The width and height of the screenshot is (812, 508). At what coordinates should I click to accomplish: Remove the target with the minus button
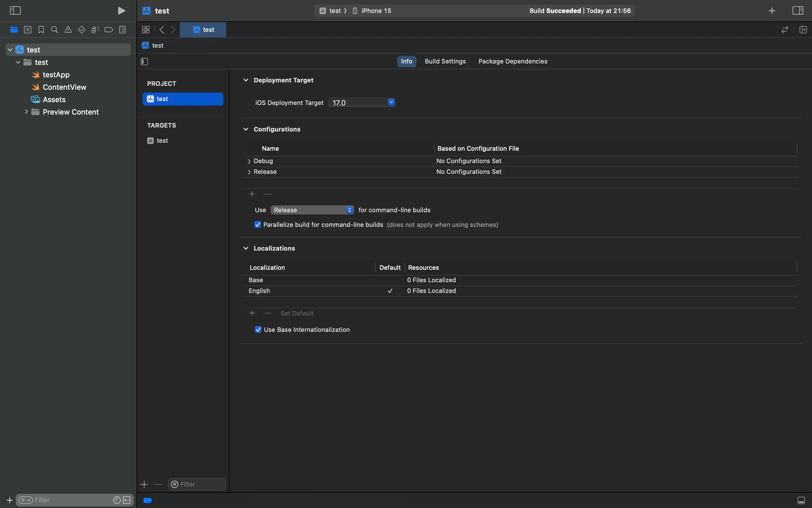click(158, 485)
